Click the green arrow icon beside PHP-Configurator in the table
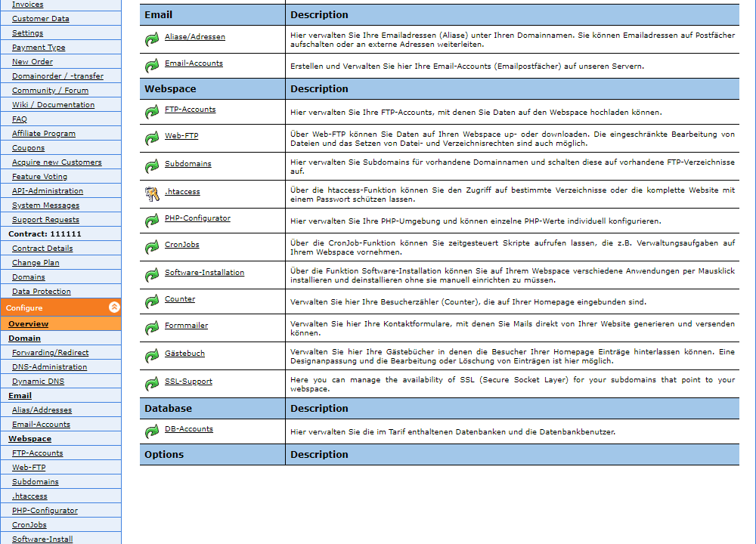Screen dimensions: 756x544 click(x=152, y=221)
